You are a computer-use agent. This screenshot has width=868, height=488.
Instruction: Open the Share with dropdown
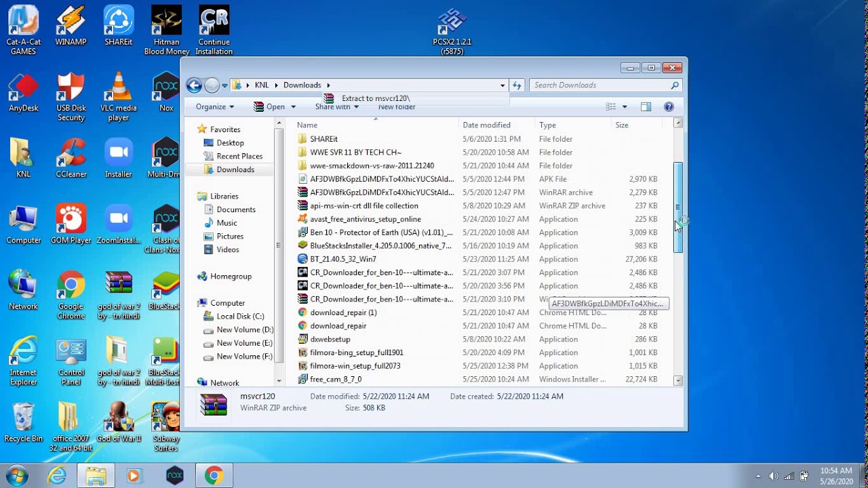(336, 107)
